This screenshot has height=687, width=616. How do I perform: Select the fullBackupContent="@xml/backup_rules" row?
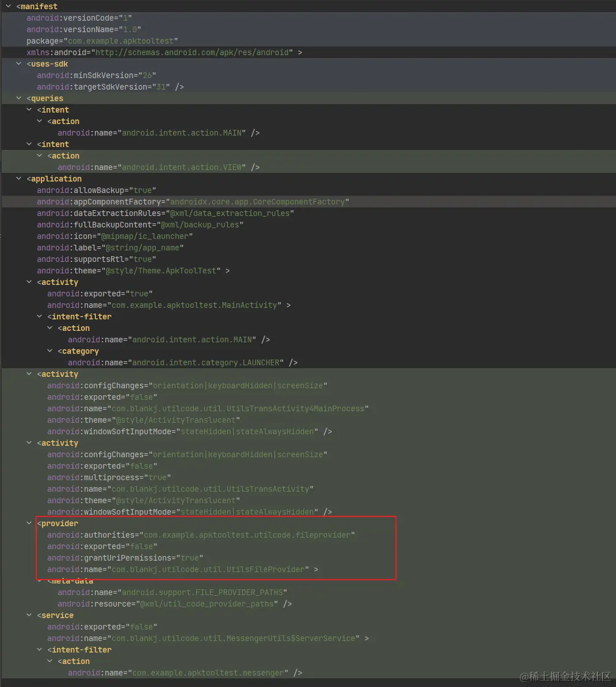pyautogui.click(x=308, y=225)
